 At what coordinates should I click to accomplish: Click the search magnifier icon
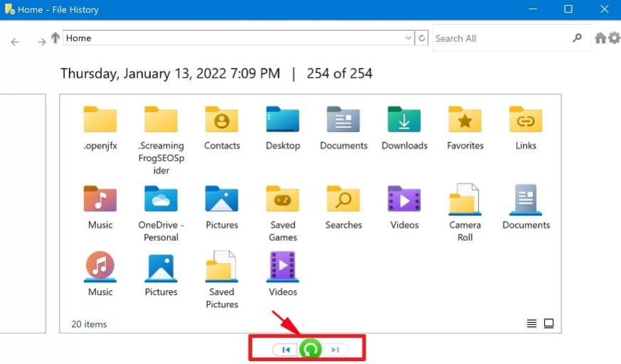pos(577,38)
